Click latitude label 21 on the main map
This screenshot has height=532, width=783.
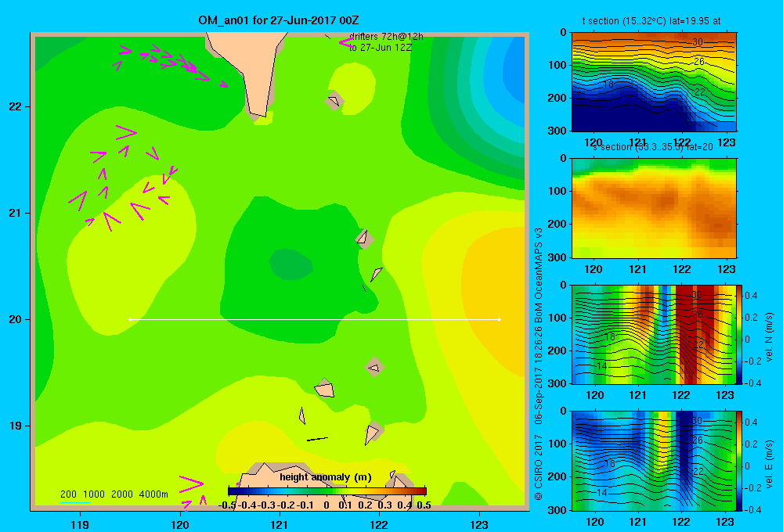point(15,213)
